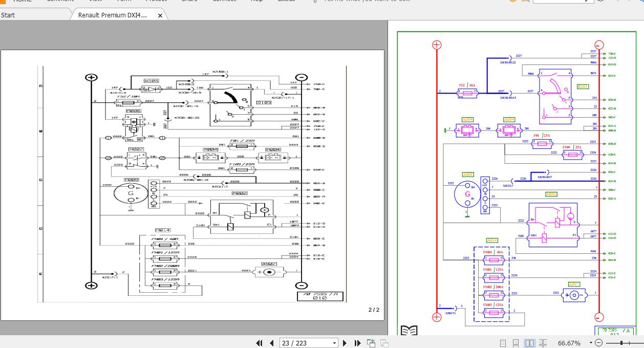
Task: Click the FM04 / 40A label on the colored diagram
Action: (x=493, y=252)
